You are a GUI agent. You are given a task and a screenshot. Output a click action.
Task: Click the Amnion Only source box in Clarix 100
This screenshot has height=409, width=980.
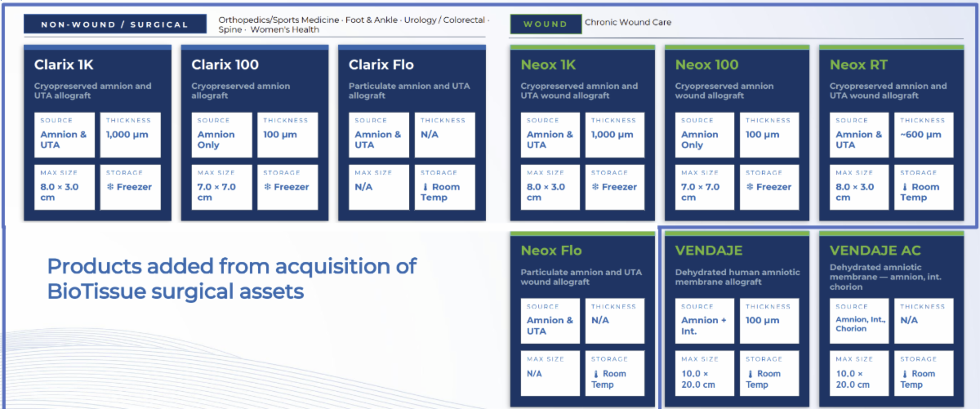(x=221, y=135)
